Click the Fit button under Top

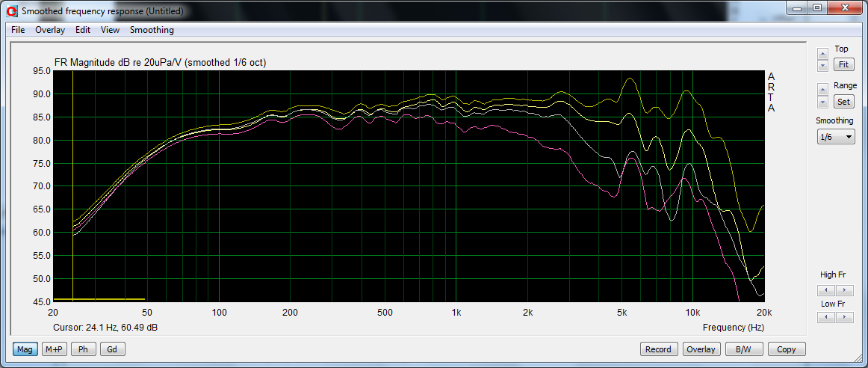(843, 64)
